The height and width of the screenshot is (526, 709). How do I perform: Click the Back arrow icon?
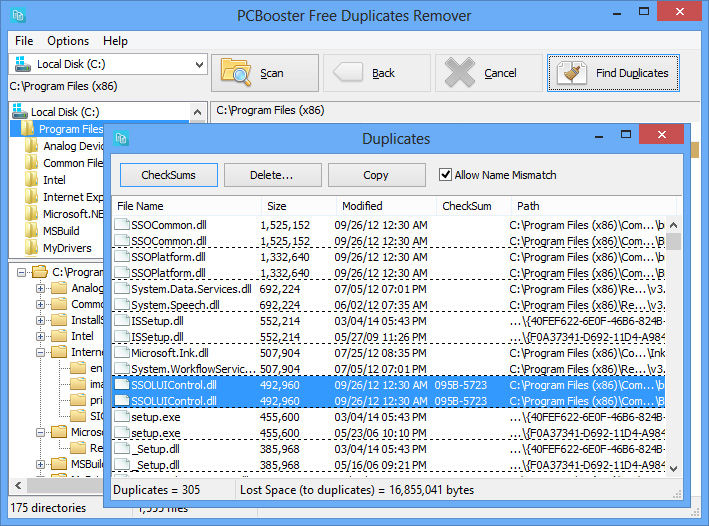pos(347,72)
